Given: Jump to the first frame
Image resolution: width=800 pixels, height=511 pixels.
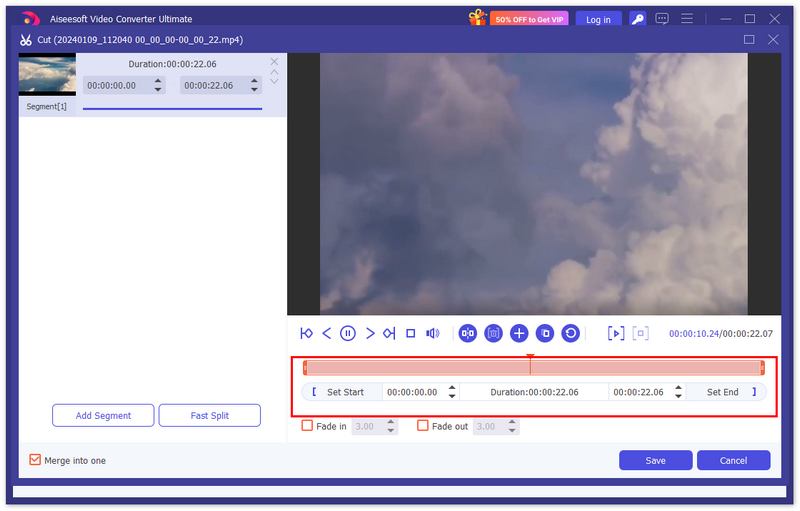Looking at the screenshot, I should [306, 334].
